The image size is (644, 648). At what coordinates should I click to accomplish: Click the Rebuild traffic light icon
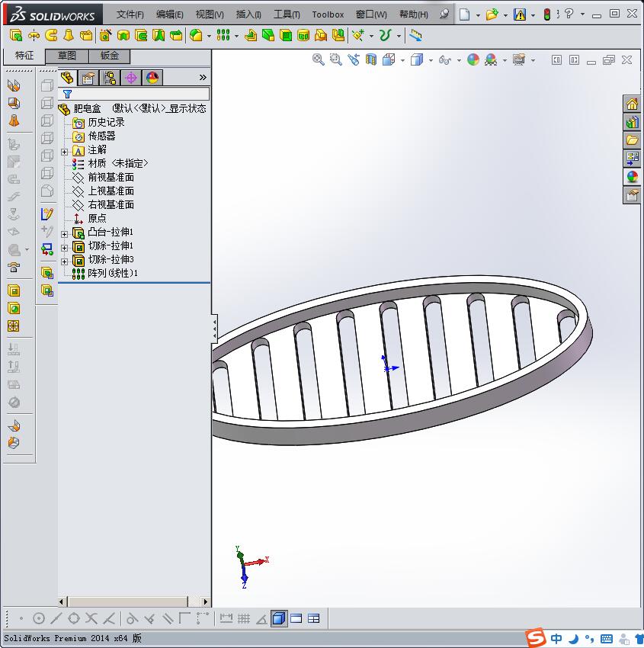point(547,14)
